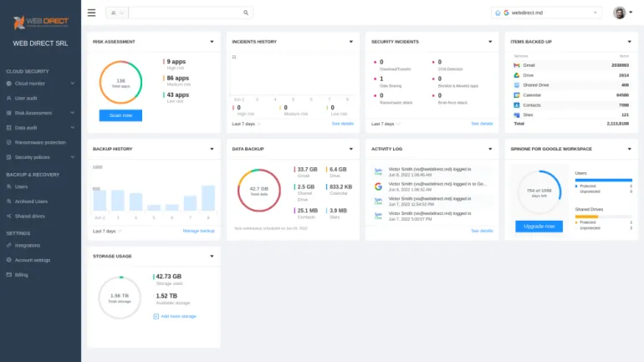Open the Risk Assessment card dropdown arrow
The width and height of the screenshot is (644, 362).
click(212, 41)
